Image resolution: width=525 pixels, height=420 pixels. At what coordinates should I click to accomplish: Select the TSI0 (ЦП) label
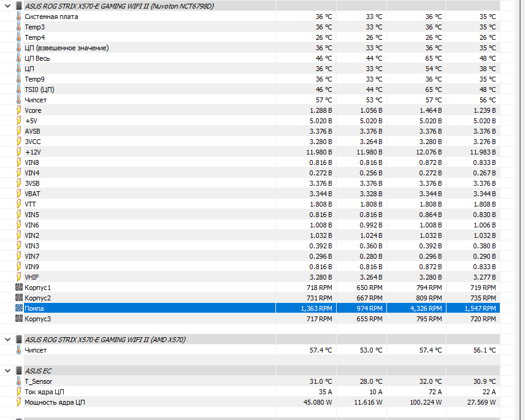[39, 90]
